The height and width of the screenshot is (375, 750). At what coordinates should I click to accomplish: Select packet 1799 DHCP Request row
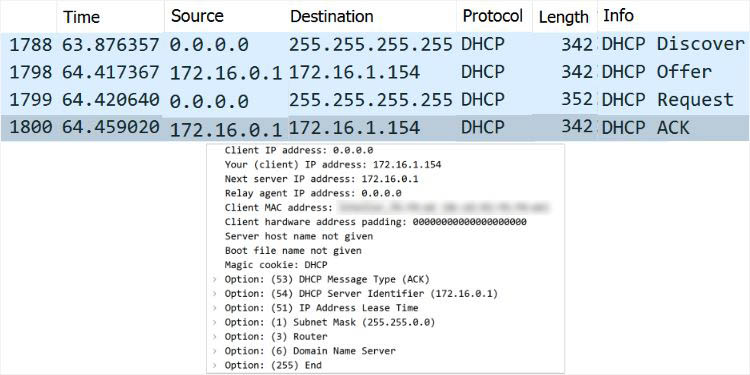point(375,100)
